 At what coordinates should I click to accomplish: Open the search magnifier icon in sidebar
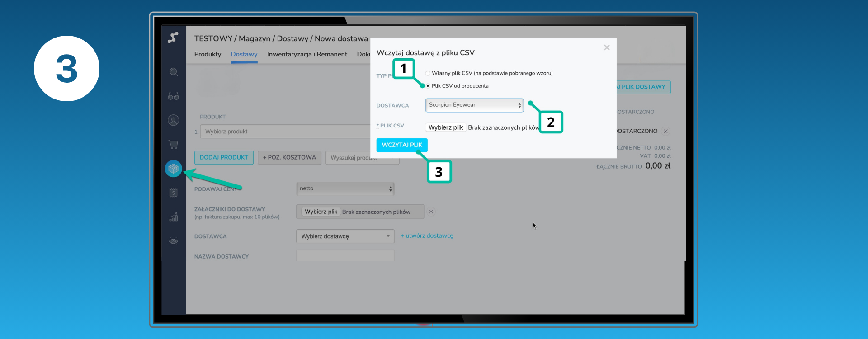174,72
